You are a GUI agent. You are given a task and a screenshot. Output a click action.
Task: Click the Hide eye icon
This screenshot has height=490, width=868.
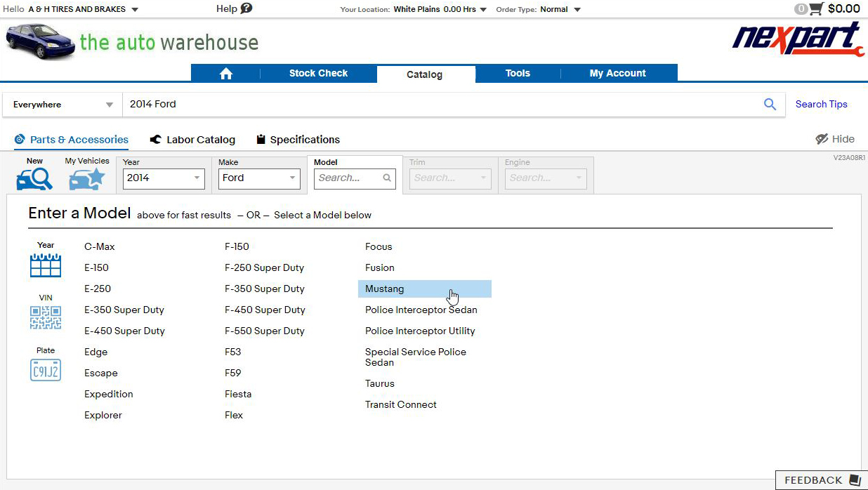(x=822, y=139)
